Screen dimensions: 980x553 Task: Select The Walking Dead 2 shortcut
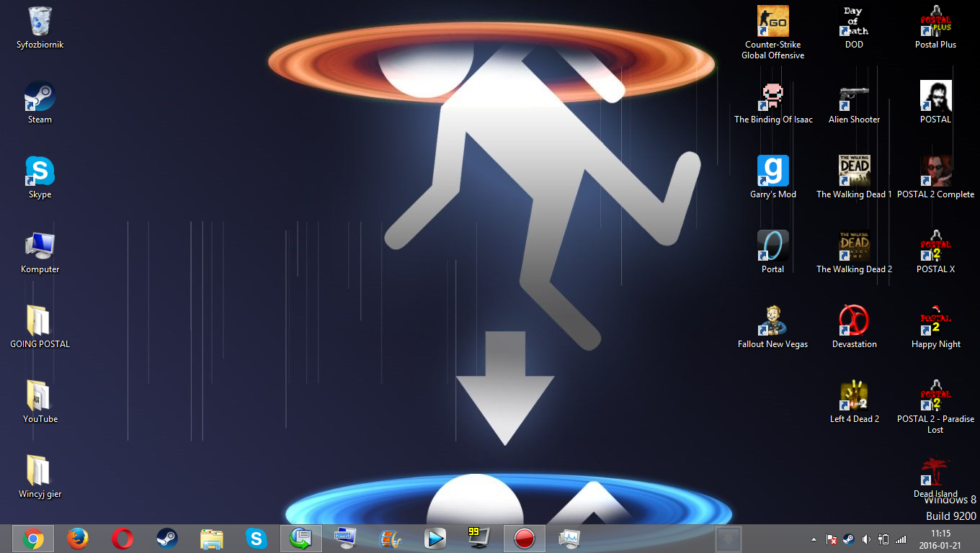point(854,252)
